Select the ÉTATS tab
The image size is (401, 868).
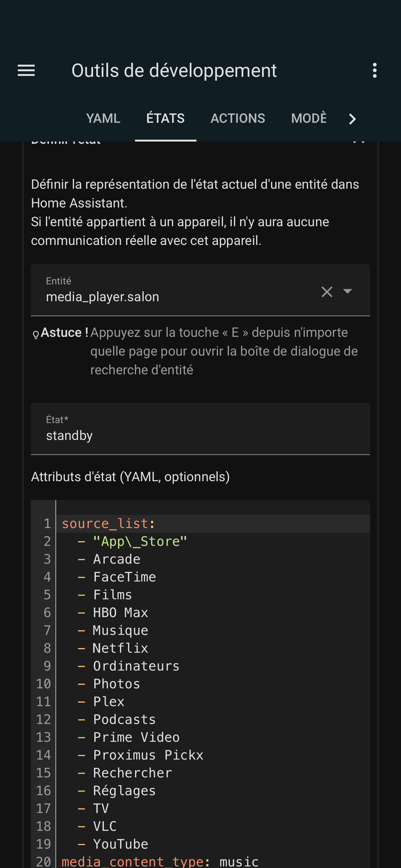click(x=165, y=118)
